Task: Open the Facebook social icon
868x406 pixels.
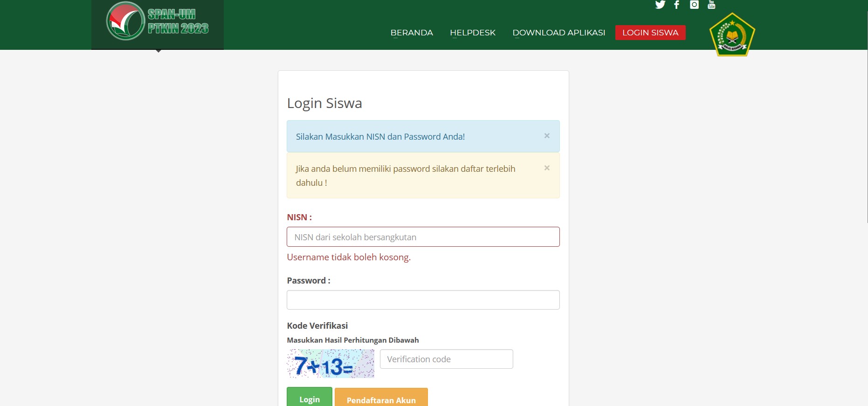Action: [x=677, y=5]
